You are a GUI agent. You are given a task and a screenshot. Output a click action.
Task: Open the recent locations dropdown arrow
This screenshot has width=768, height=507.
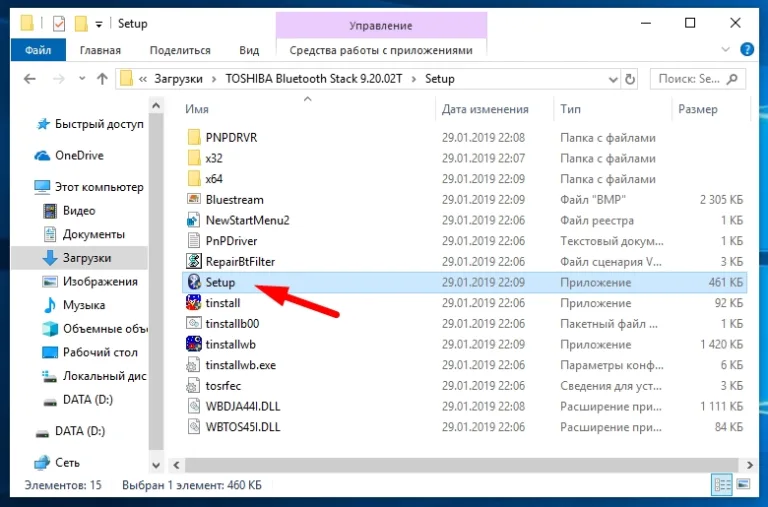(82, 79)
